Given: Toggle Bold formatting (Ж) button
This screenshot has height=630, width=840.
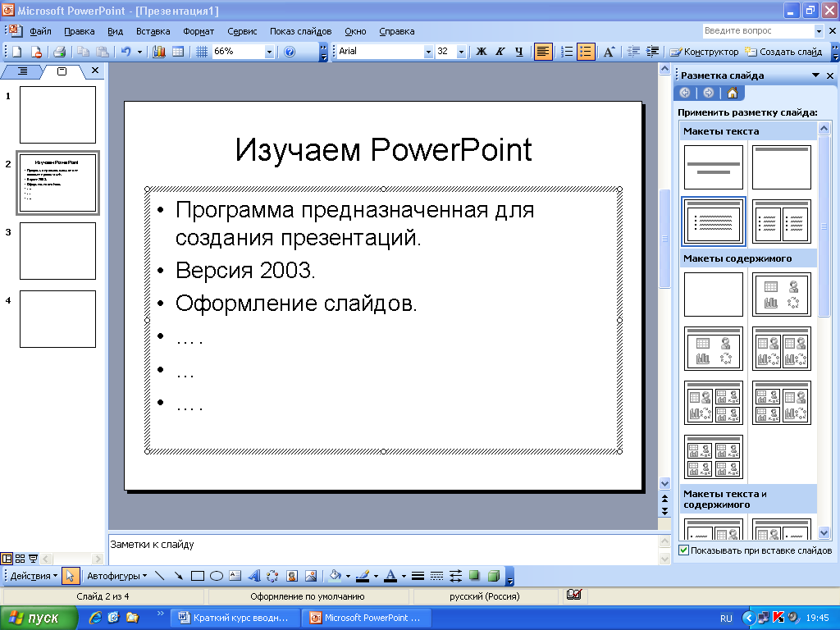Looking at the screenshot, I should 481,52.
